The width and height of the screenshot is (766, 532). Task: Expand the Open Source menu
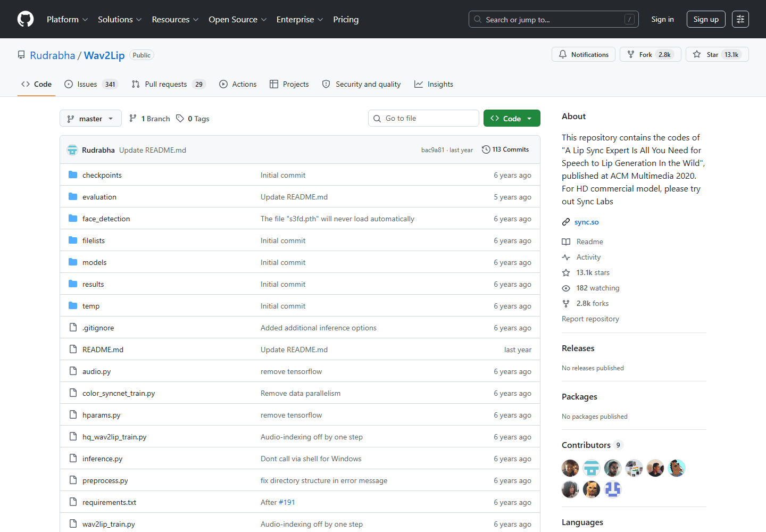click(238, 19)
